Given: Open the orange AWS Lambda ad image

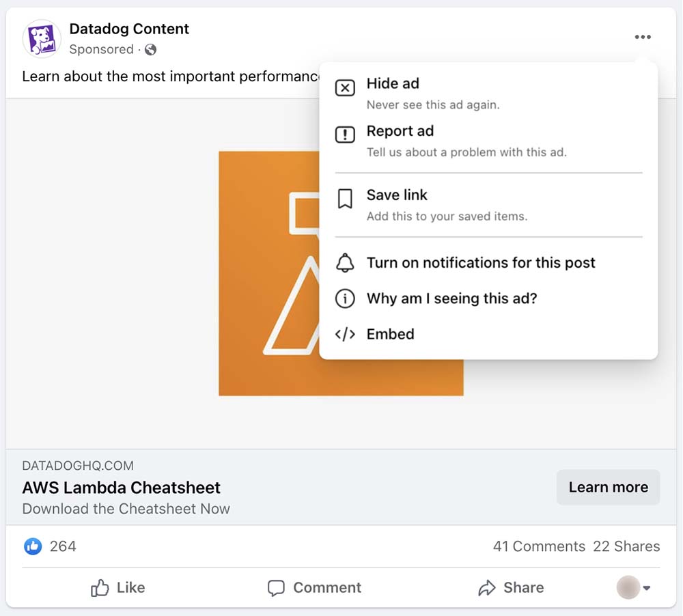Looking at the screenshot, I should 269,274.
